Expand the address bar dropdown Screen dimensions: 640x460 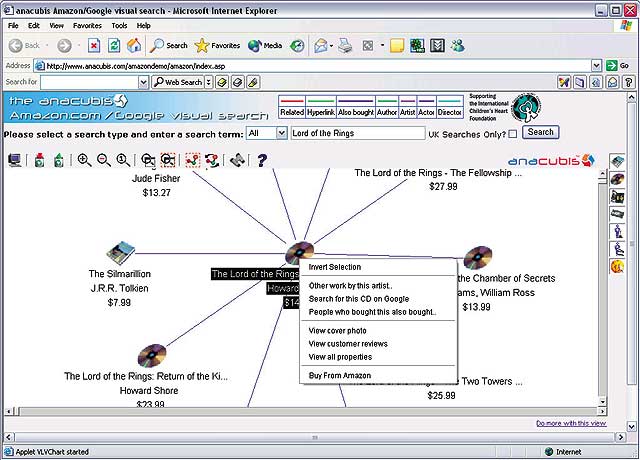pyautogui.click(x=596, y=65)
